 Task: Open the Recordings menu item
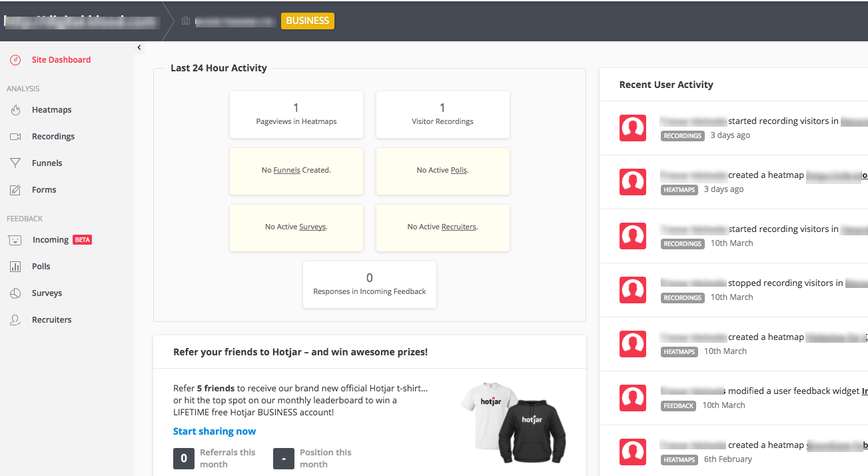click(x=53, y=137)
